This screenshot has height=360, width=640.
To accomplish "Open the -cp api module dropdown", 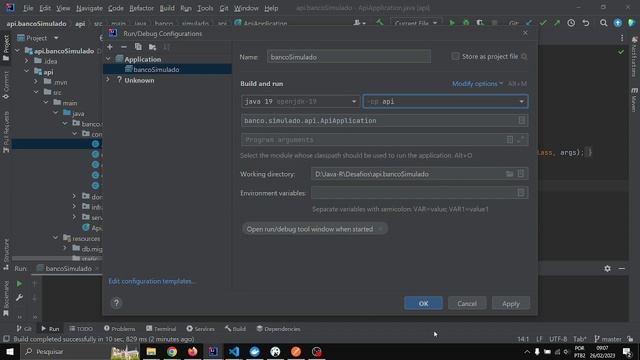I will tap(445, 101).
